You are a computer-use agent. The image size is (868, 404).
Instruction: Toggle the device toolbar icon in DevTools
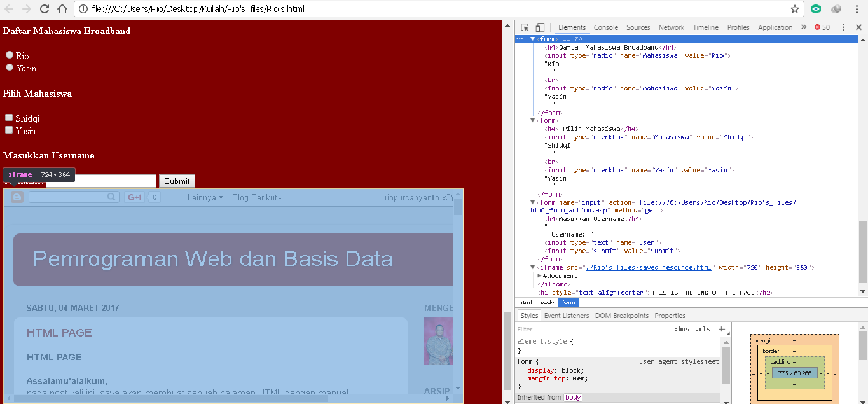coord(539,27)
